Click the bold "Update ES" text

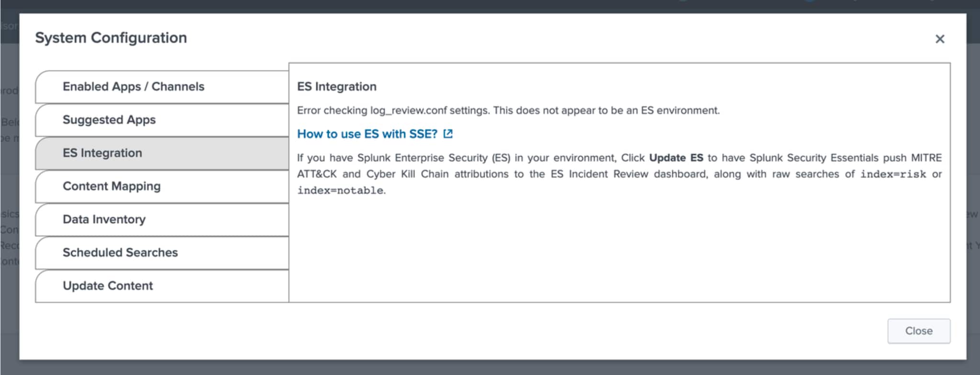[x=676, y=158]
